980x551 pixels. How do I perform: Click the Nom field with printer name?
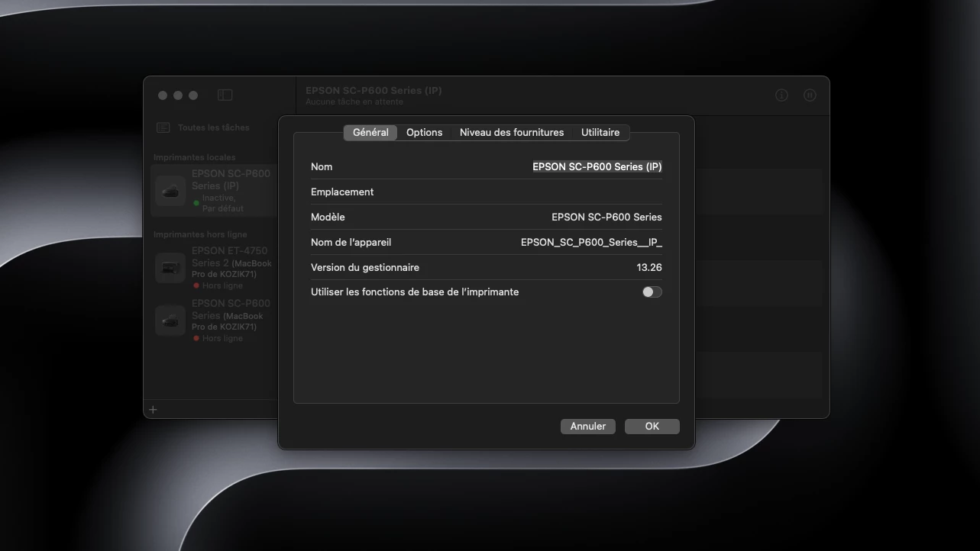[x=597, y=166]
